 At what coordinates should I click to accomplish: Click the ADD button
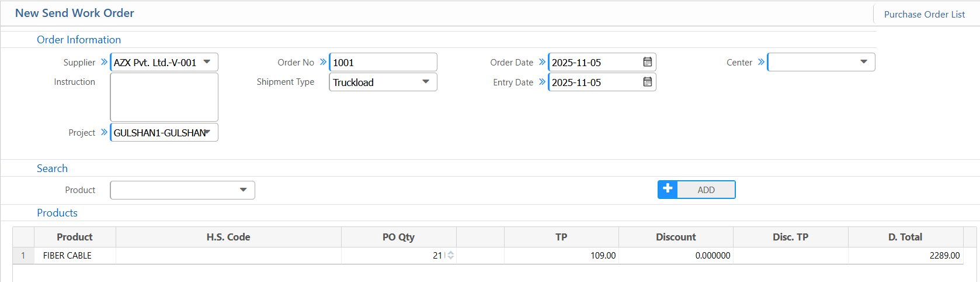[x=706, y=190]
